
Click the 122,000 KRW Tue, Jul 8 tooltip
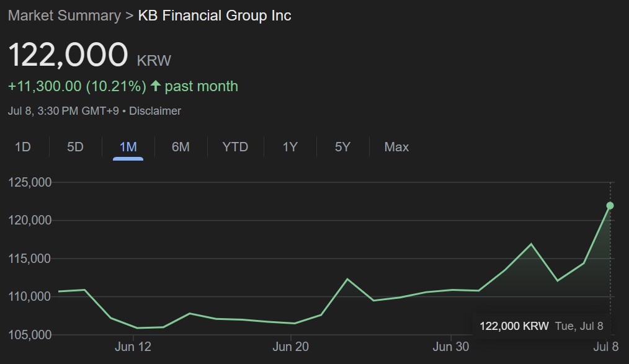coord(541,326)
